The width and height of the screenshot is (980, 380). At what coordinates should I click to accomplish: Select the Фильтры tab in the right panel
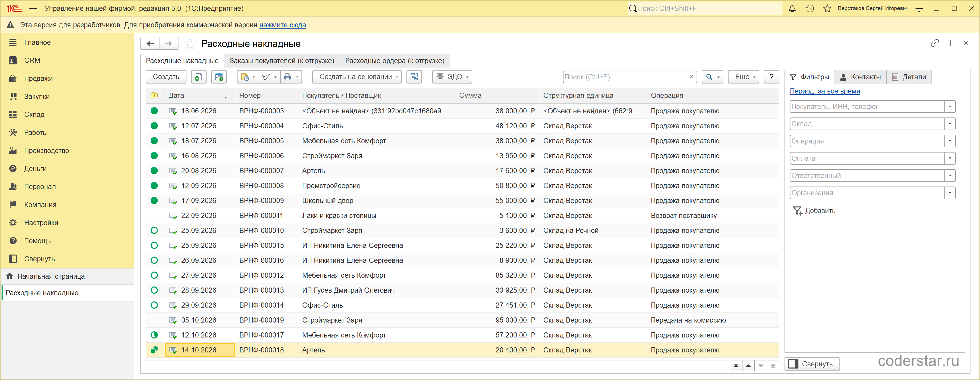point(810,77)
